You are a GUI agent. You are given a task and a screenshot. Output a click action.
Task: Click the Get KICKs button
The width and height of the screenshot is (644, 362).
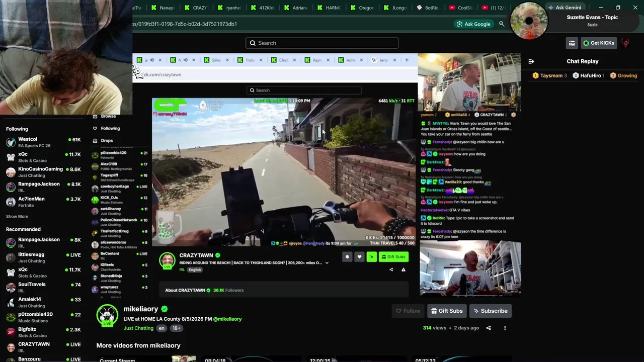599,43
